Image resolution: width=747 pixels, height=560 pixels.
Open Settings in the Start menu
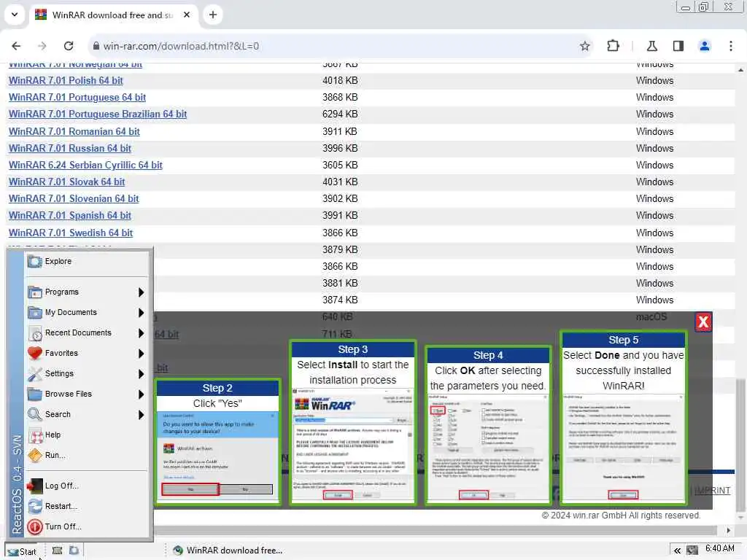click(87, 374)
